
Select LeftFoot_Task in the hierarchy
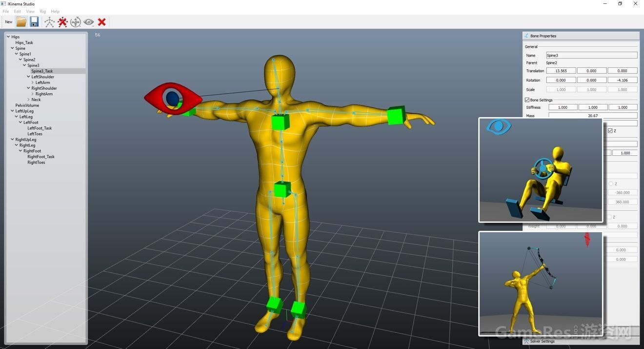[x=40, y=128]
